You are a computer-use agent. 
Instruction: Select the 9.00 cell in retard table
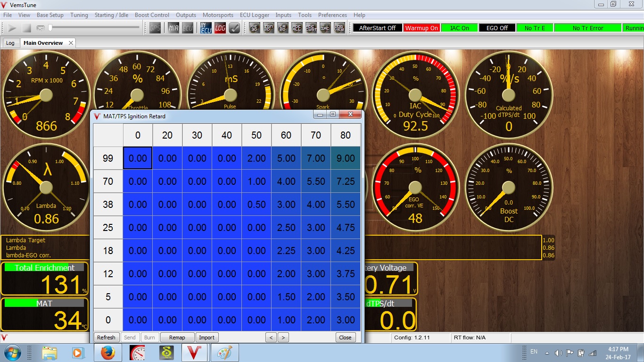[x=346, y=158]
